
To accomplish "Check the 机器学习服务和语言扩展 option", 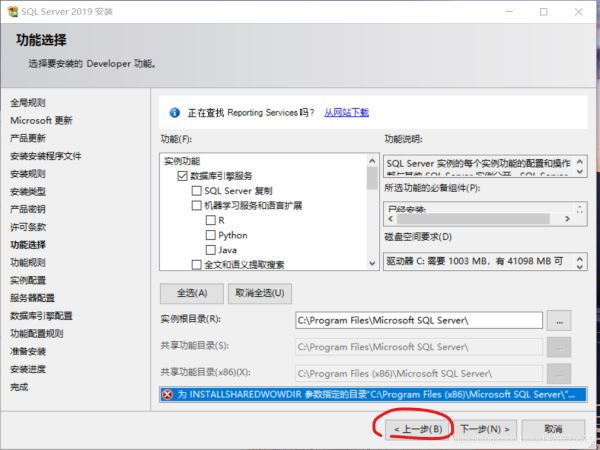I will tap(196, 205).
